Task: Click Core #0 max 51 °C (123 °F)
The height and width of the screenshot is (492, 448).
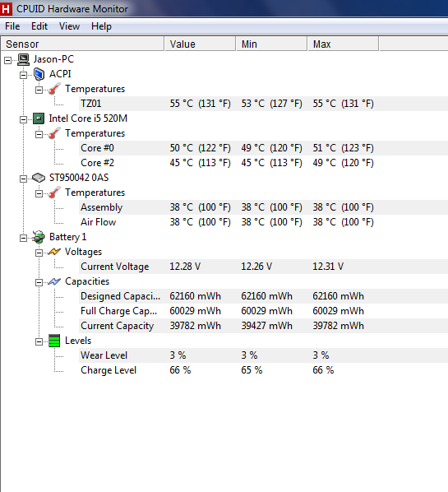Action: tap(343, 148)
